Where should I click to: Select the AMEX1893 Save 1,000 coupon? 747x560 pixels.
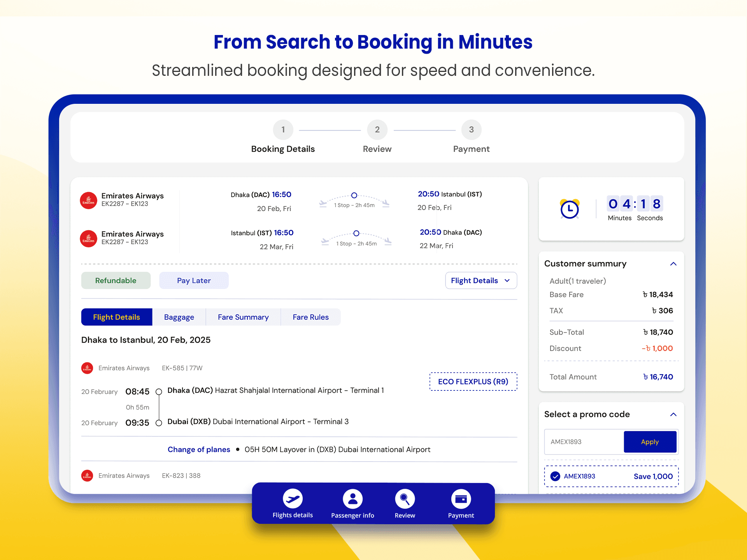click(611, 476)
